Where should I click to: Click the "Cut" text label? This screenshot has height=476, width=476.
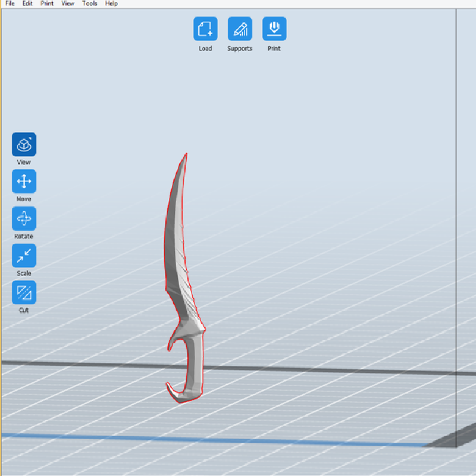24,310
